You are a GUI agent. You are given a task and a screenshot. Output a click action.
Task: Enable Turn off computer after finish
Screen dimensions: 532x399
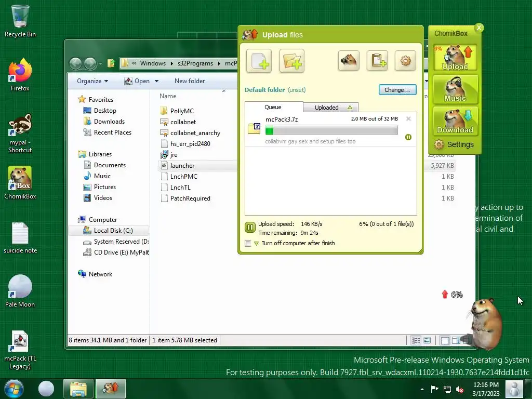[x=248, y=243]
